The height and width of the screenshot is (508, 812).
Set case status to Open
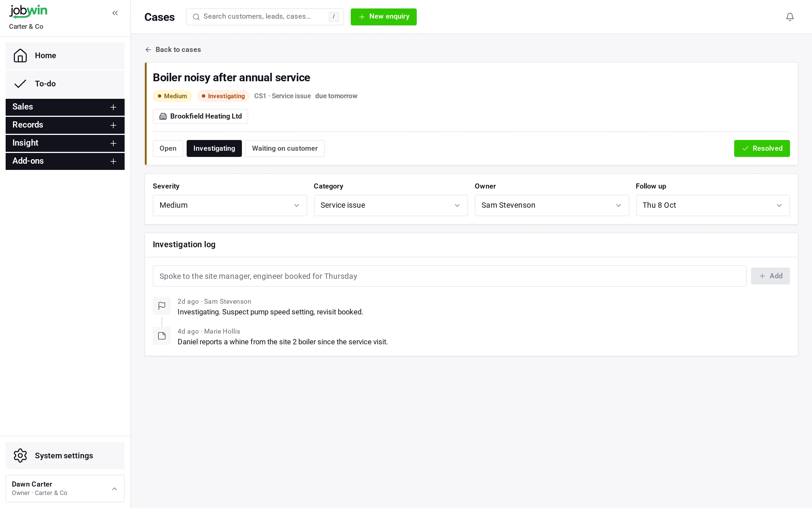coord(168,148)
